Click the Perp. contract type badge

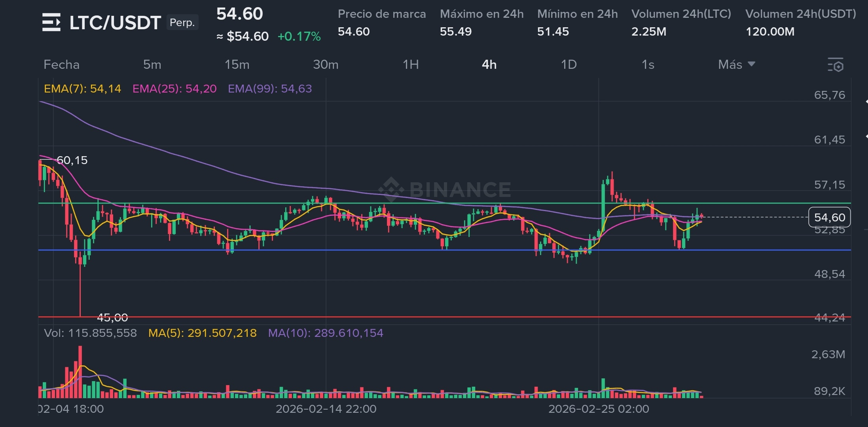pyautogui.click(x=182, y=23)
